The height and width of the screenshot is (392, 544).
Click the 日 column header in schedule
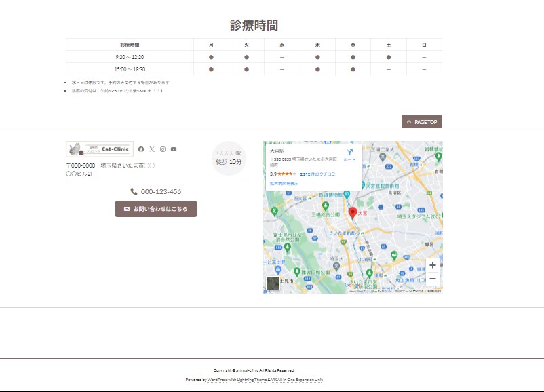click(x=424, y=45)
